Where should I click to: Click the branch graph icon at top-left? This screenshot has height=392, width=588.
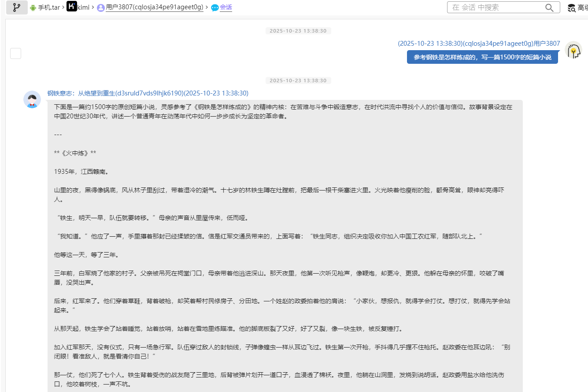click(16, 7)
